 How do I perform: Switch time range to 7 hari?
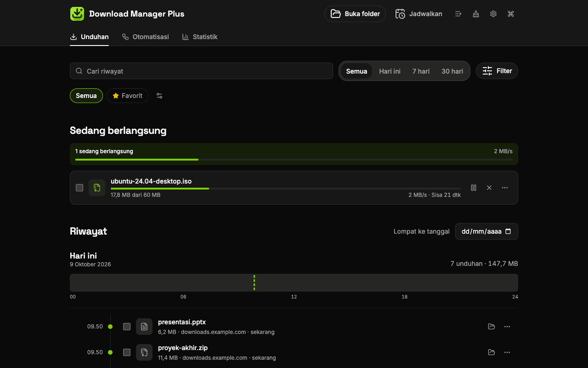(x=421, y=71)
